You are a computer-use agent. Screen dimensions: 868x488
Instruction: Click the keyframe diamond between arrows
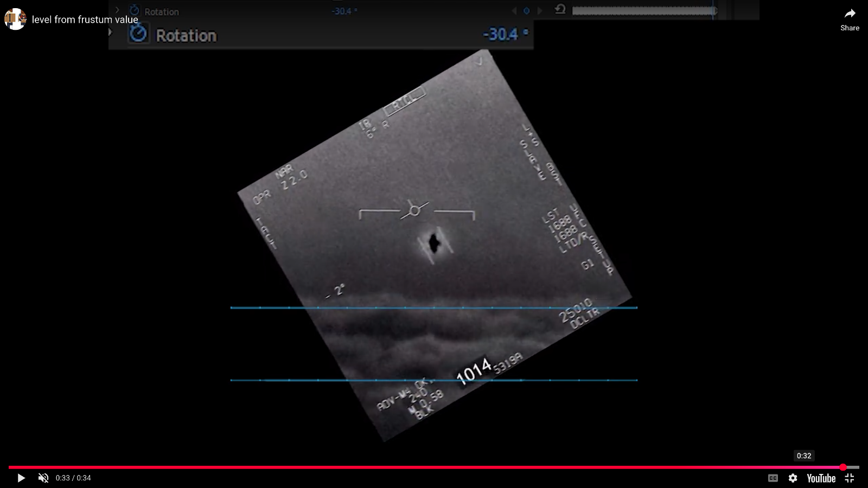coord(526,10)
